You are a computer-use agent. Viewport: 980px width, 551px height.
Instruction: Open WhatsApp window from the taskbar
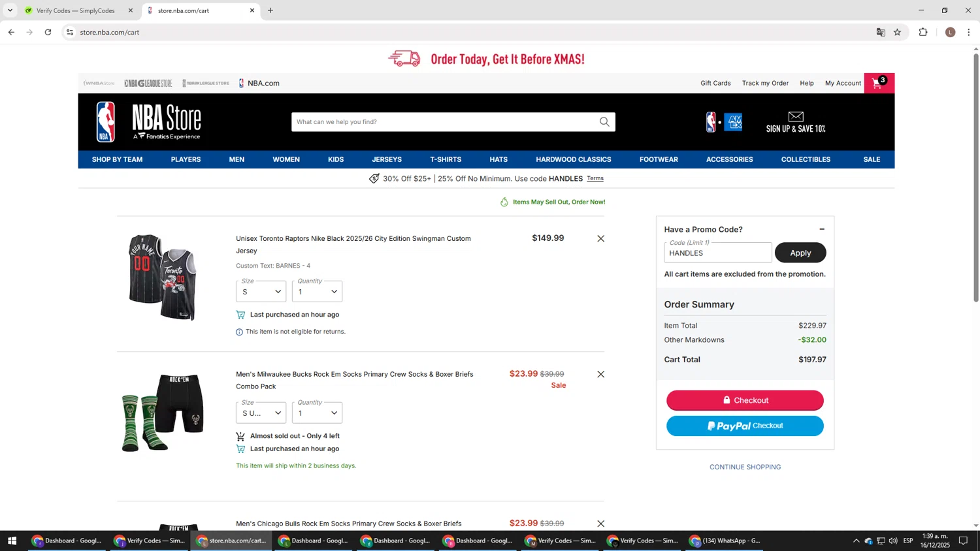point(724,541)
